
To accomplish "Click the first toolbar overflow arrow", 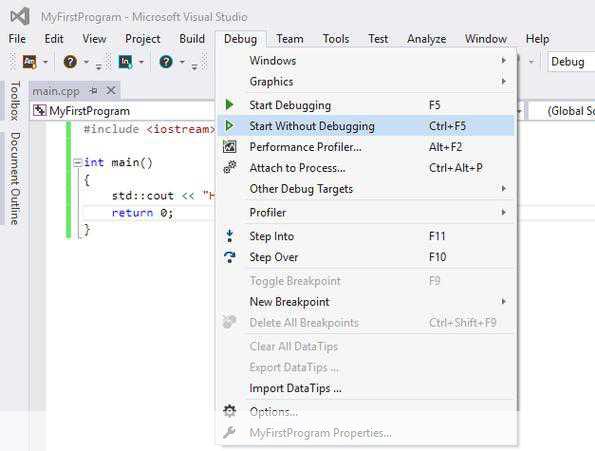I will tap(99, 66).
